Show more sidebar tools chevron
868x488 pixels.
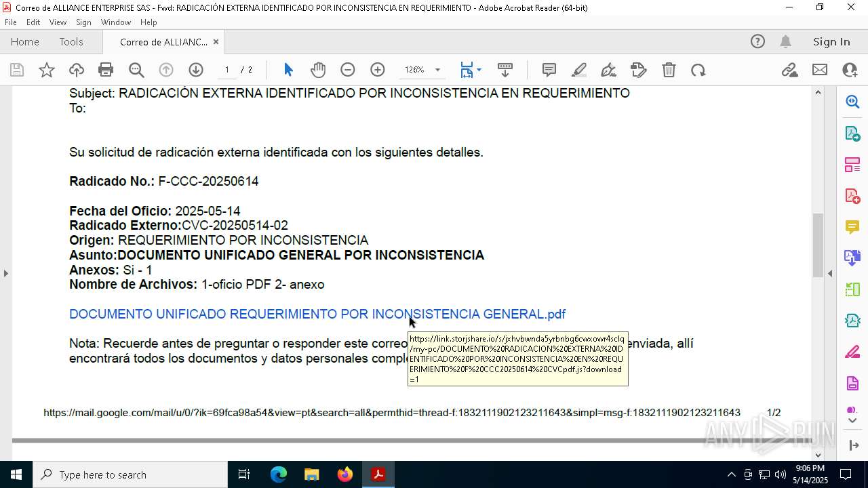(852, 420)
